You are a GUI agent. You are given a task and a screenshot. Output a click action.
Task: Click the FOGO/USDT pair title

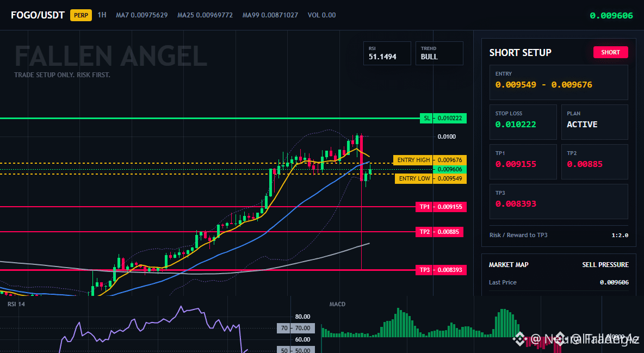click(38, 15)
